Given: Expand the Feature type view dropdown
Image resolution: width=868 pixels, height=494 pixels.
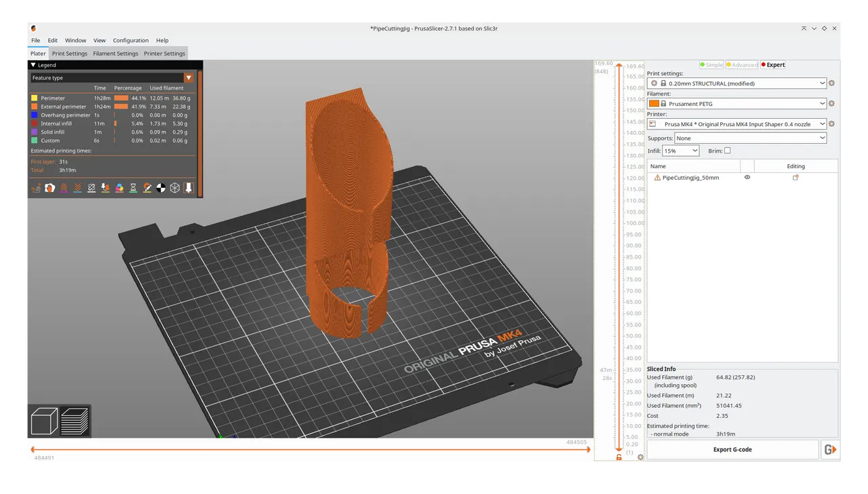Looking at the screenshot, I should click(x=189, y=78).
